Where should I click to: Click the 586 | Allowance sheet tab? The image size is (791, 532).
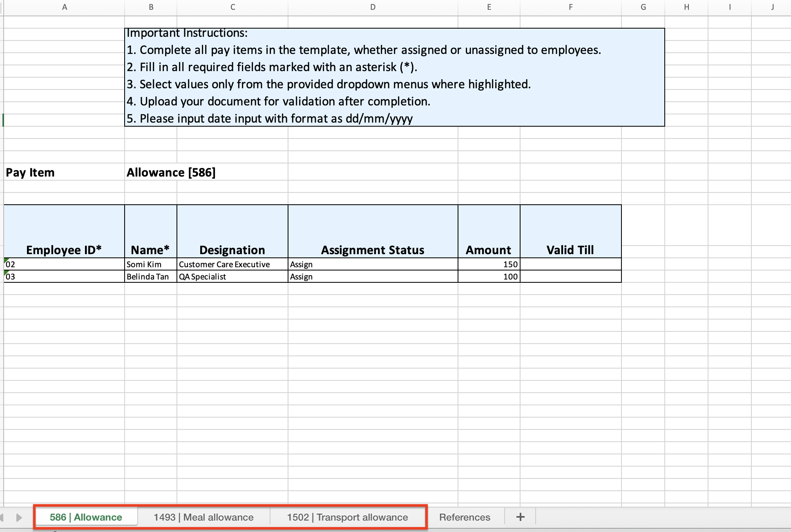click(86, 517)
